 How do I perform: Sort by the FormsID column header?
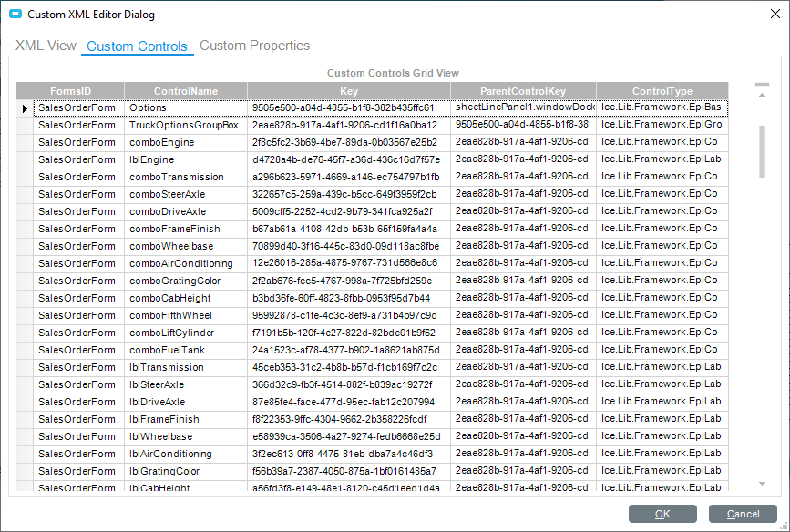[70, 91]
